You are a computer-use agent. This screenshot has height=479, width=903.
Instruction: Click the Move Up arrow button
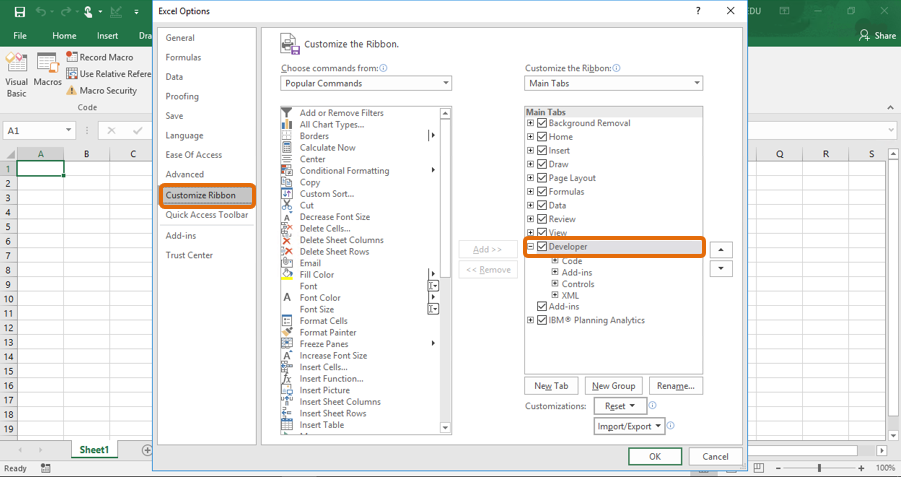point(720,250)
